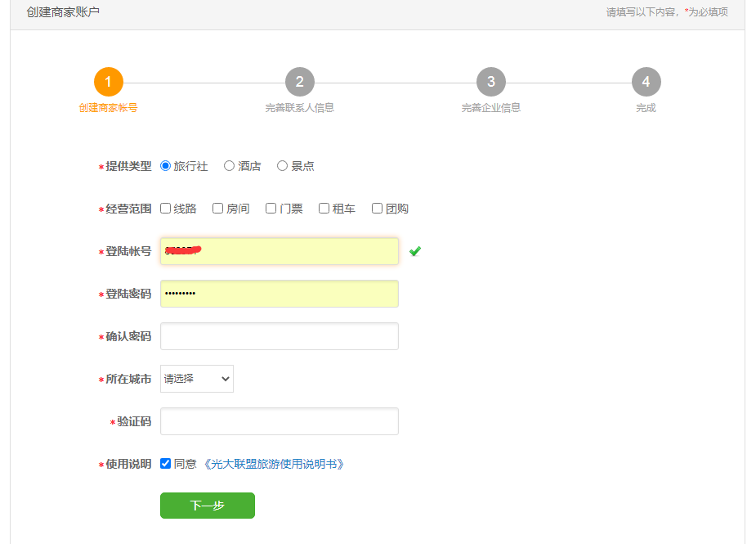
Task: Enable the 门票 business scope
Action: [x=270, y=208]
